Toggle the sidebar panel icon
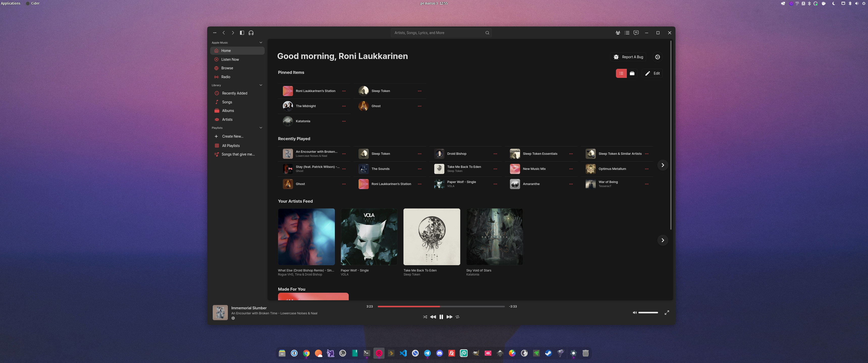The width and height of the screenshot is (868, 363). pyautogui.click(x=242, y=33)
